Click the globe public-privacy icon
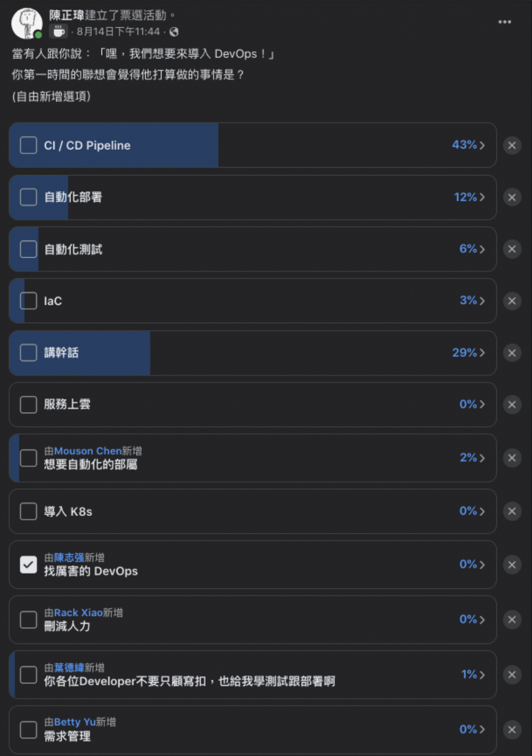This screenshot has width=532, height=756. pos(174,32)
